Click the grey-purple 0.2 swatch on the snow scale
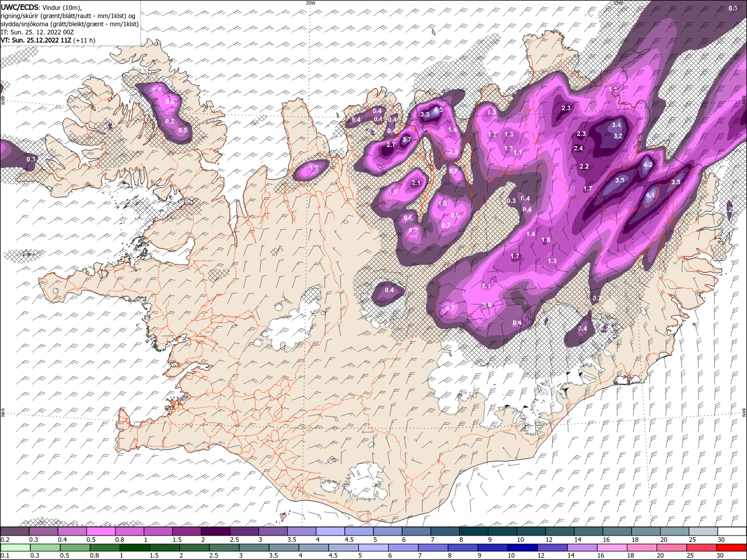Screen dimensions: 747x560 coord(15,531)
